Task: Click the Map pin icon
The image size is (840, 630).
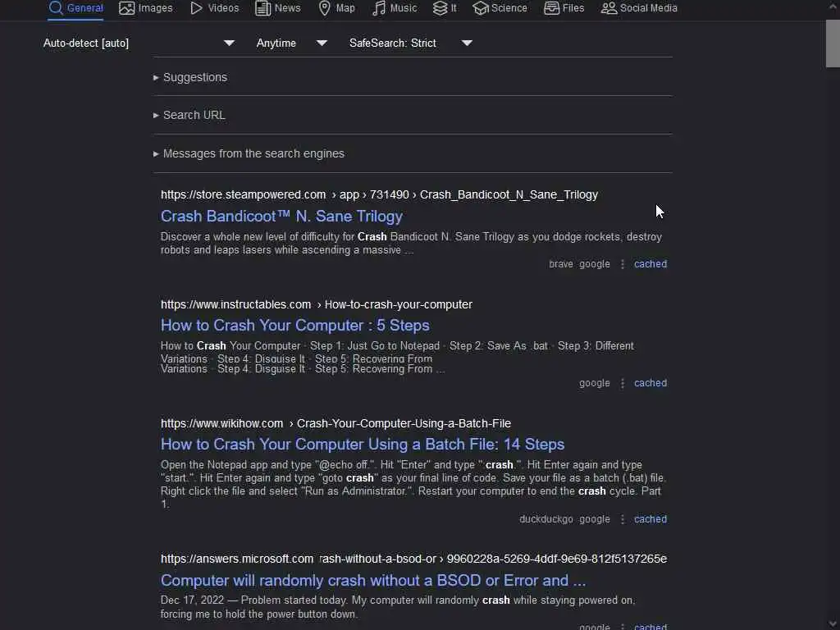Action: coord(324,8)
